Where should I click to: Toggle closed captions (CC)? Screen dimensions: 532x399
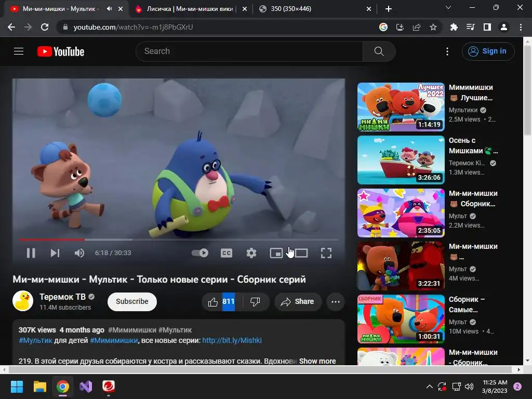[x=227, y=253]
